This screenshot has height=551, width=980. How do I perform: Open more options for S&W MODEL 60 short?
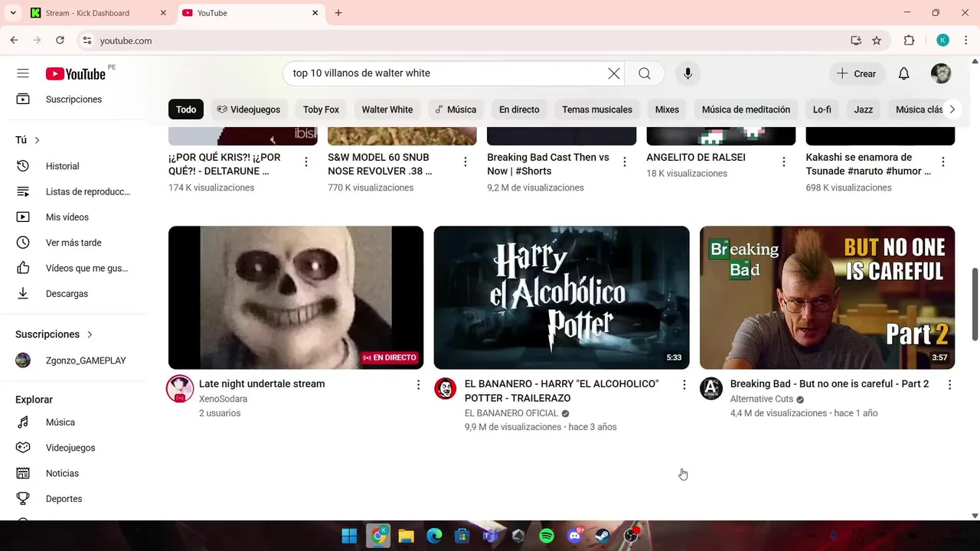pyautogui.click(x=465, y=161)
